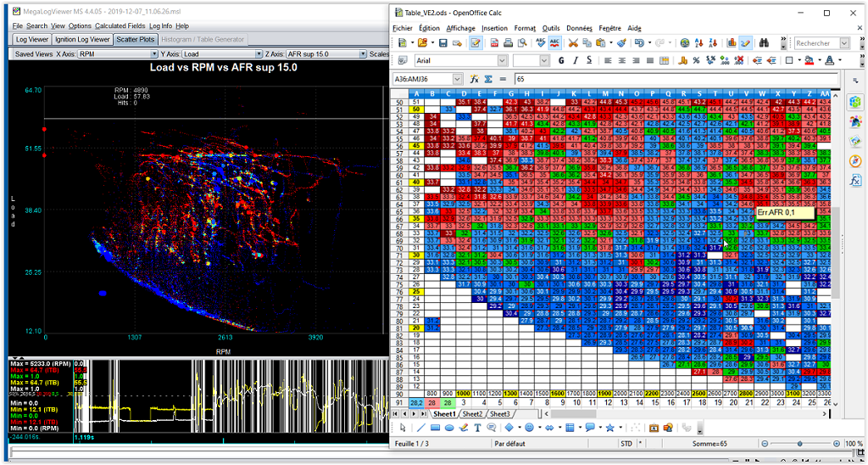868x465 pixels.
Task: Open the Navigator compass icon in sidebar
Action: coord(854,160)
